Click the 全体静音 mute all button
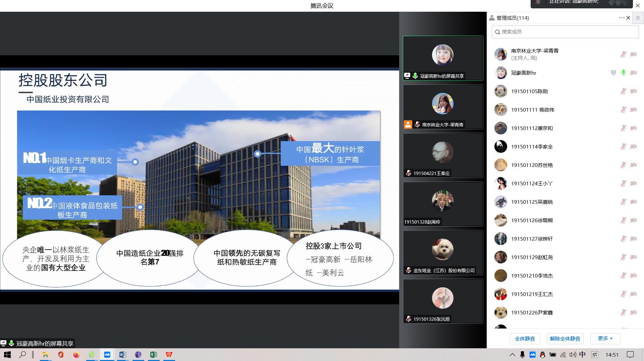 click(x=525, y=339)
